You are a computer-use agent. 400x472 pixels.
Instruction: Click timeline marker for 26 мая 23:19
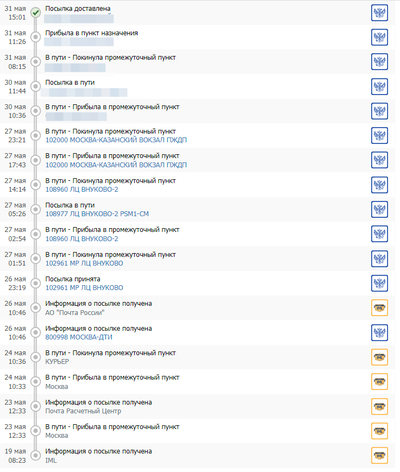coord(36,283)
